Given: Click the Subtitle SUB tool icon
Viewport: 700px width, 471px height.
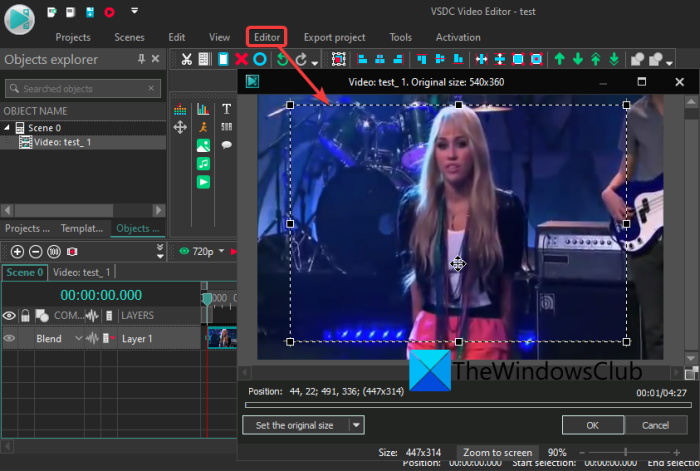Looking at the screenshot, I should point(226,127).
